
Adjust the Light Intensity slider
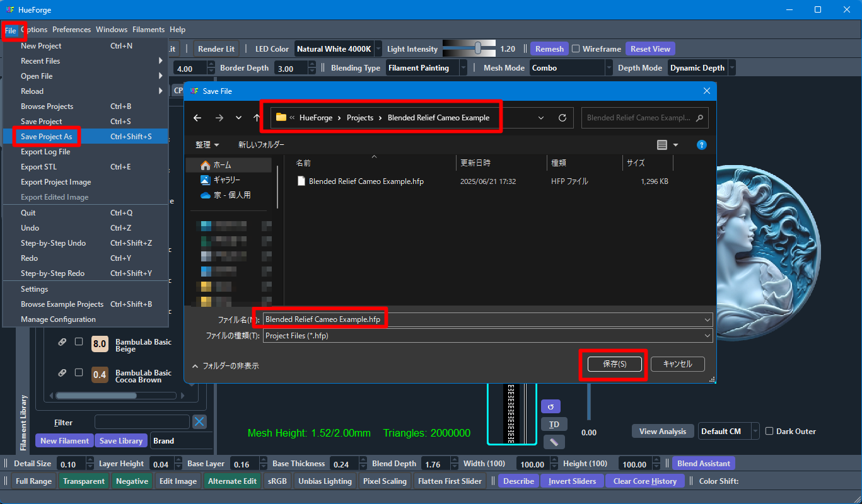[478, 49]
